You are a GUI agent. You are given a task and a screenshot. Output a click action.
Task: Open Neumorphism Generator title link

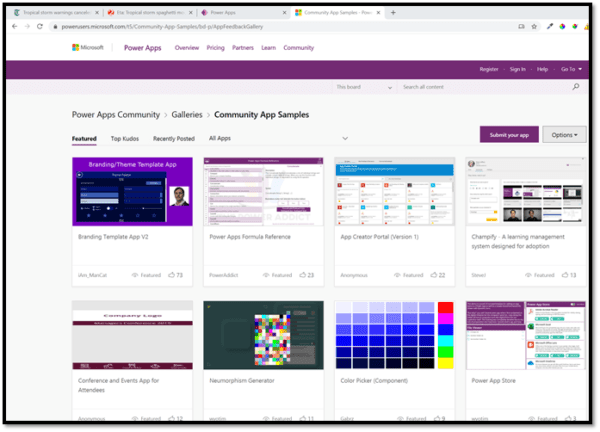tap(242, 381)
